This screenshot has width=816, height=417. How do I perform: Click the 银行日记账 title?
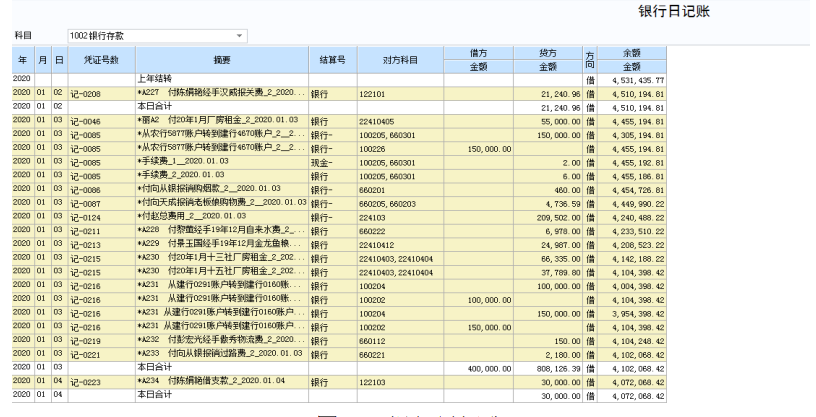[674, 11]
